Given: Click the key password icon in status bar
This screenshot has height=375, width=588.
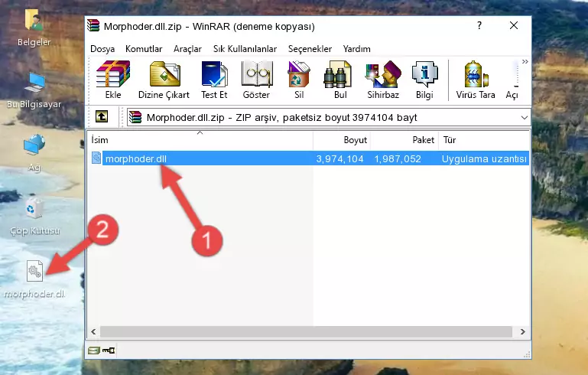Looking at the screenshot, I should 109,351.
